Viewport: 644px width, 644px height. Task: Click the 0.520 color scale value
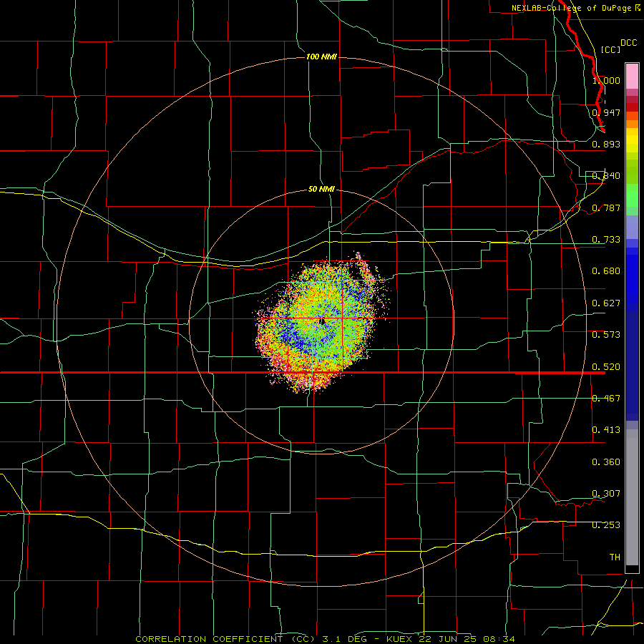coord(606,367)
